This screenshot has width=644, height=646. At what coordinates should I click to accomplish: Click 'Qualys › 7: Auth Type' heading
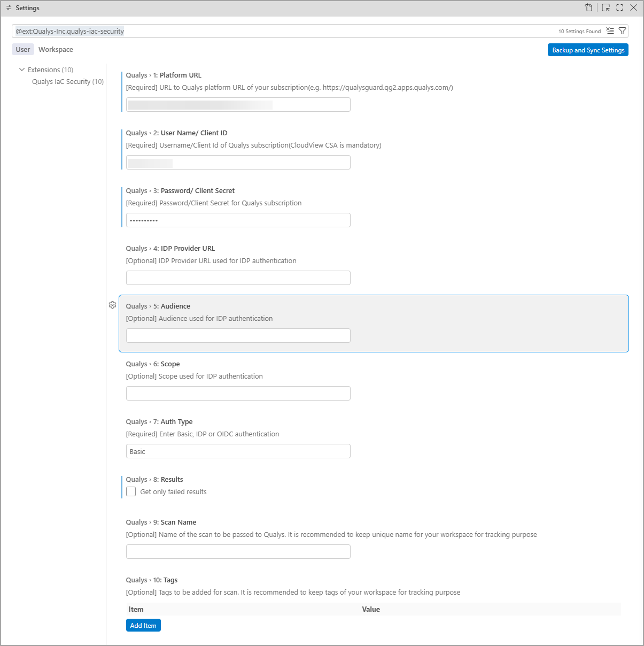click(x=159, y=422)
